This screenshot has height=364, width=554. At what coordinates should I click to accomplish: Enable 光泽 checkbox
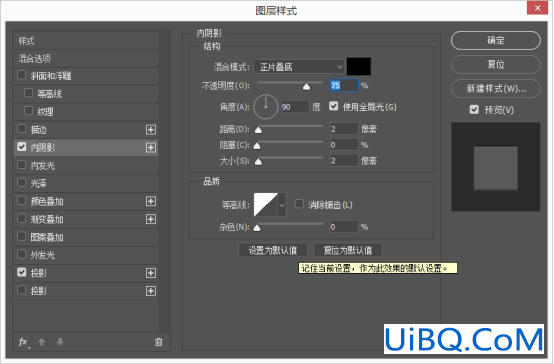(22, 183)
